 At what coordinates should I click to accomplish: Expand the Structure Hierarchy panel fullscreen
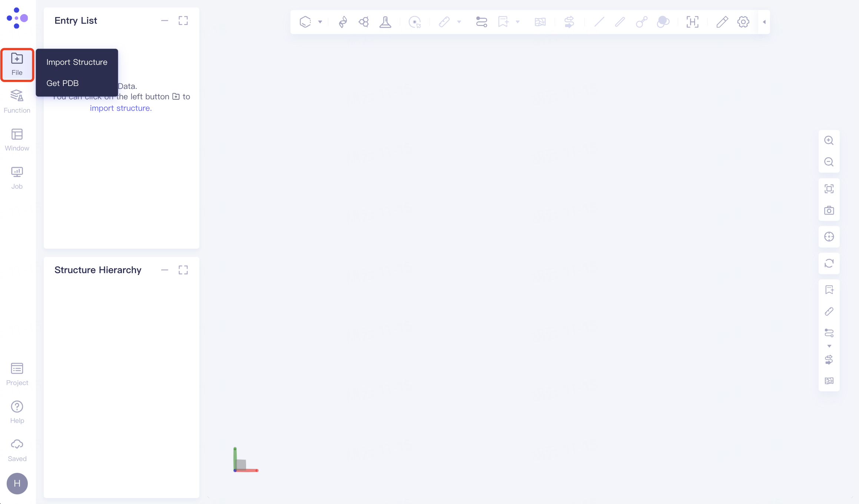pyautogui.click(x=183, y=270)
